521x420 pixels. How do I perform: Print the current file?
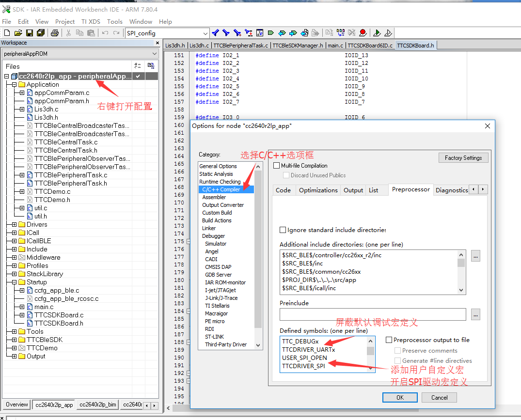[55, 33]
